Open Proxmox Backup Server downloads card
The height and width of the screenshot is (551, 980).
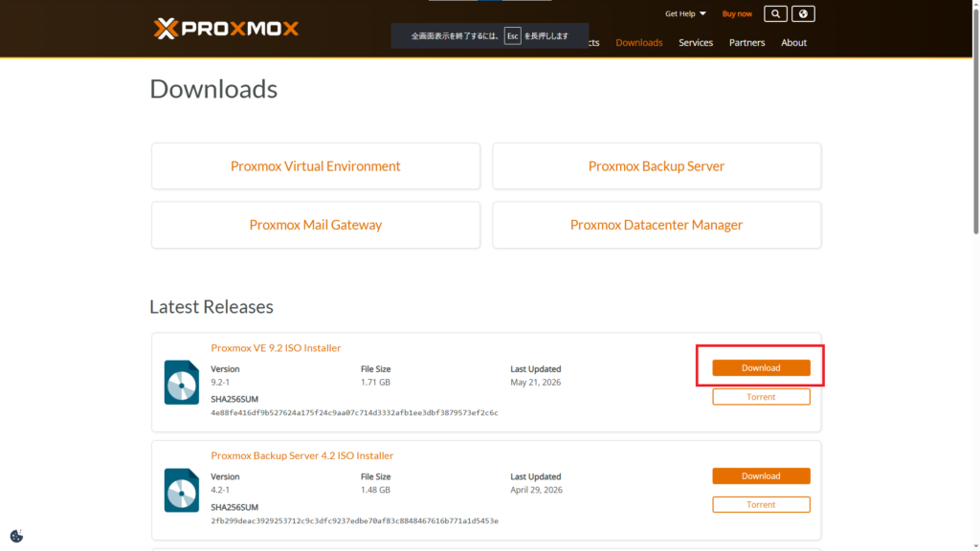tap(657, 166)
